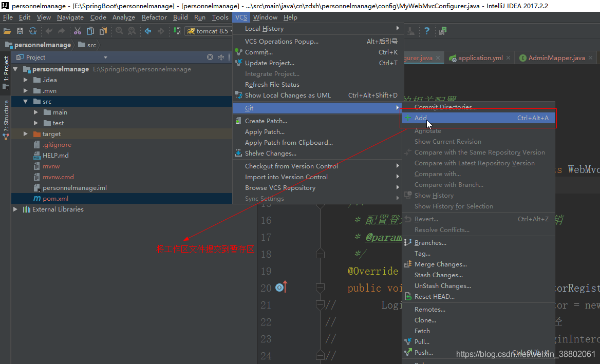Image resolution: width=600 pixels, height=364 pixels.
Task: Choose Refresh File Status
Action: pyautogui.click(x=318, y=85)
